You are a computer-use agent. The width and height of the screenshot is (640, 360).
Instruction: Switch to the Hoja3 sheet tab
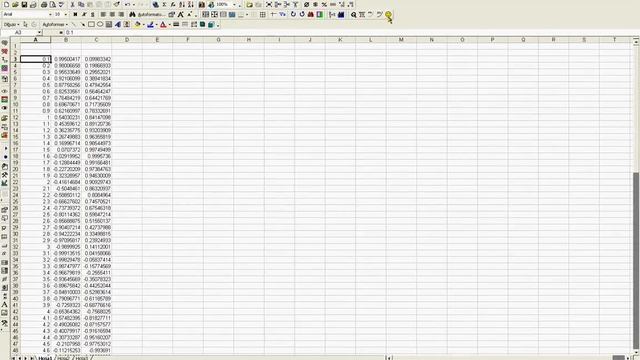click(82, 358)
